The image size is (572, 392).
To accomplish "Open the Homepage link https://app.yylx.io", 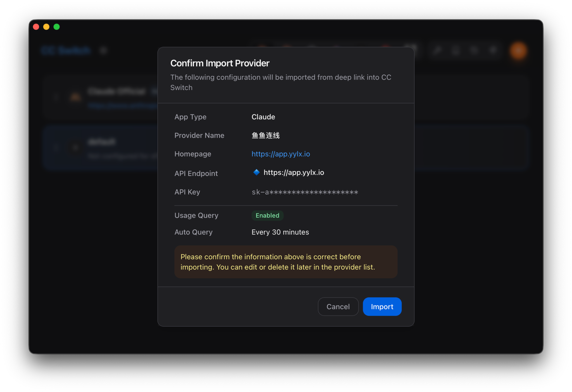I will coord(281,154).
